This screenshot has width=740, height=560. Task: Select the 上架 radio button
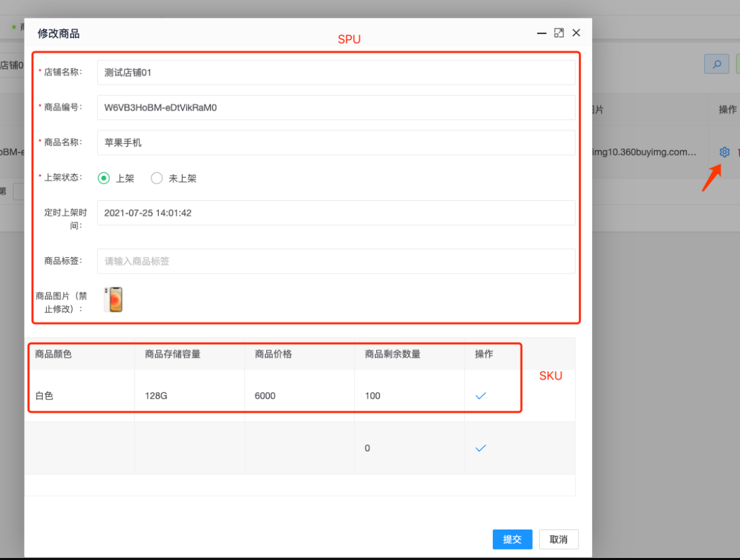pyautogui.click(x=104, y=178)
